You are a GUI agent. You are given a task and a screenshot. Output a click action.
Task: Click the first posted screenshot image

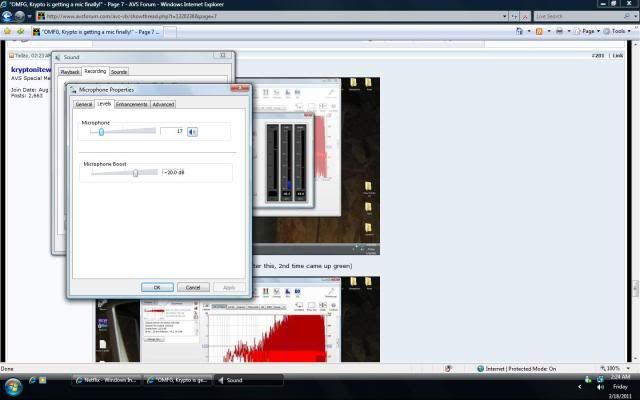pos(316,166)
